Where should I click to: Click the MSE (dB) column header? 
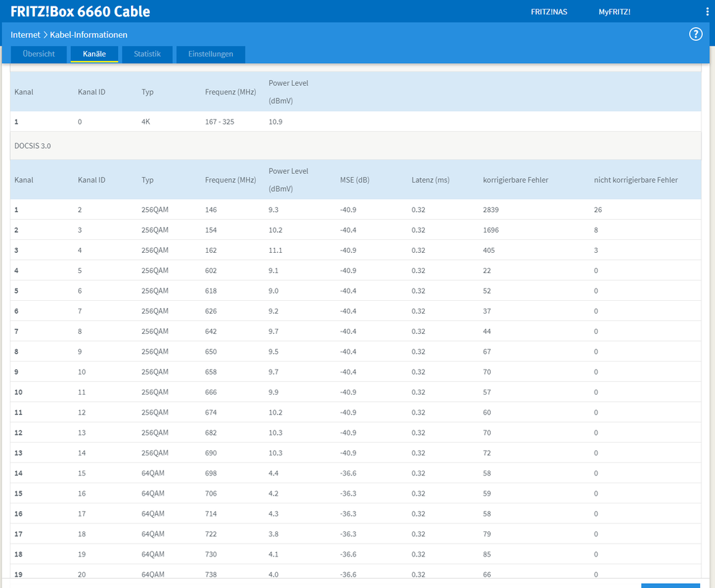click(356, 180)
